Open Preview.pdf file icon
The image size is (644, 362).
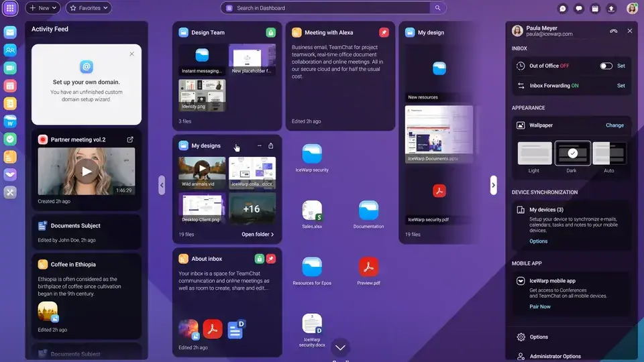(368, 267)
